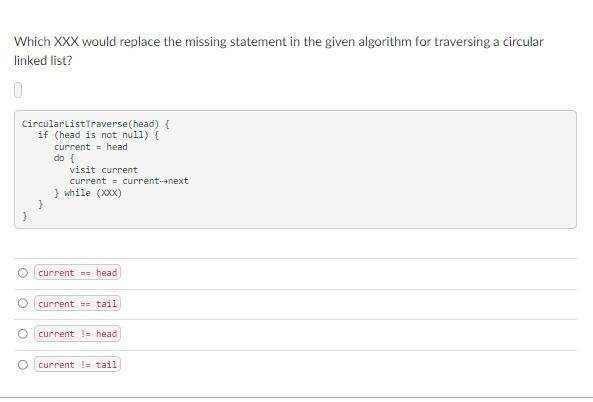
Task: Click the "linked list?" text
Action: 43,61
